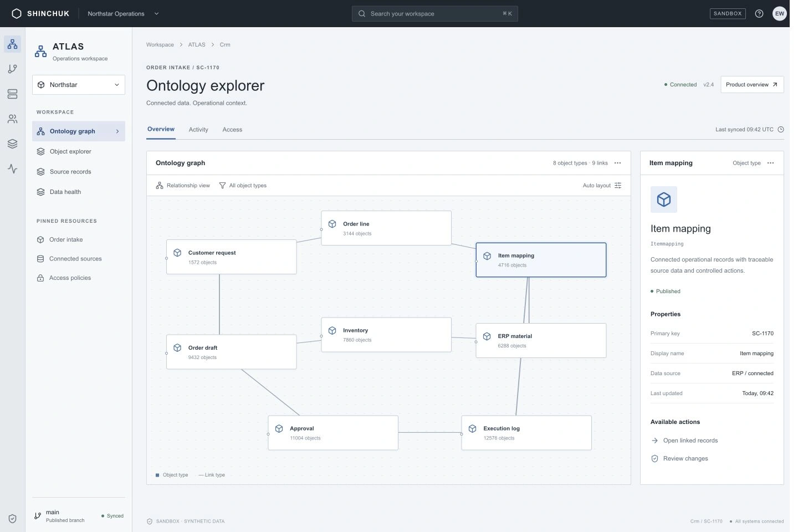Viewport: 798px width, 532px height.
Task: Click the Synced branch status
Action: [112, 516]
